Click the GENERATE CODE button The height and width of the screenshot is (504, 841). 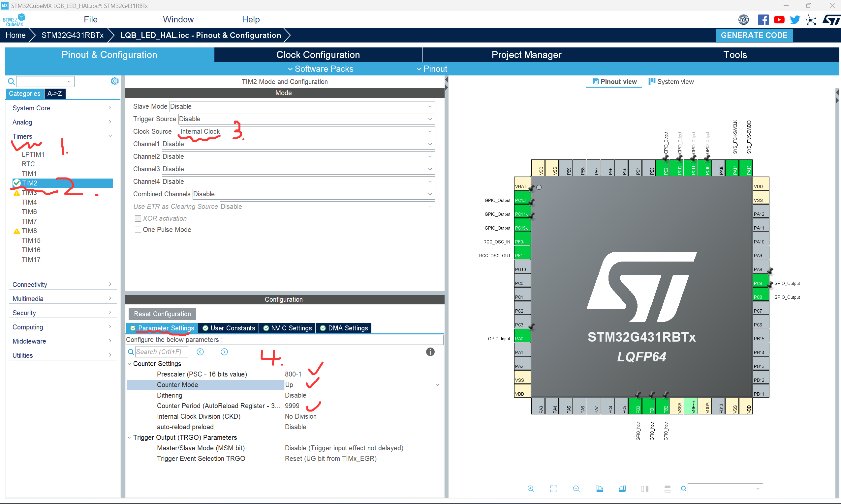click(754, 35)
